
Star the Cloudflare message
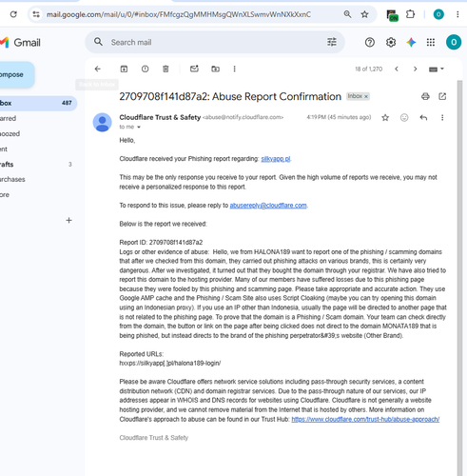[385, 118]
